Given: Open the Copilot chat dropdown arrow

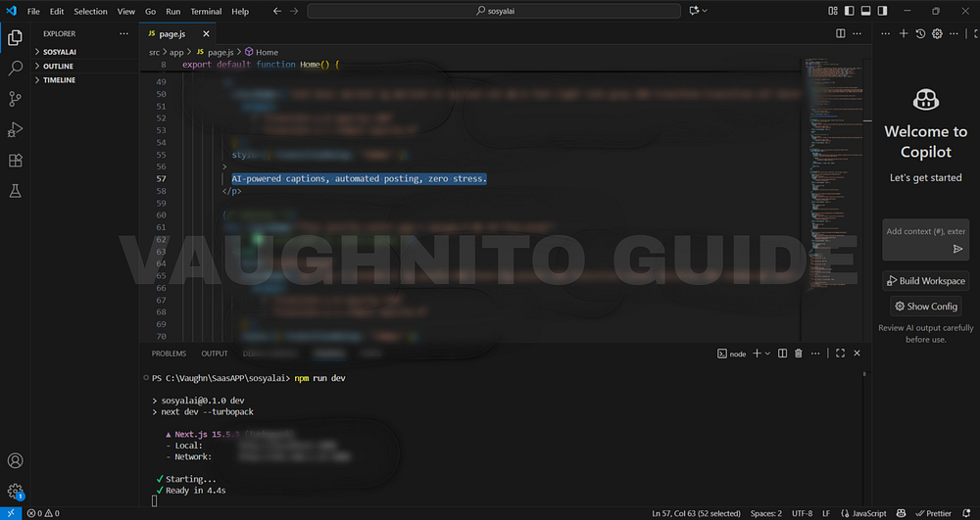Looking at the screenshot, I should pyautogui.click(x=705, y=11).
